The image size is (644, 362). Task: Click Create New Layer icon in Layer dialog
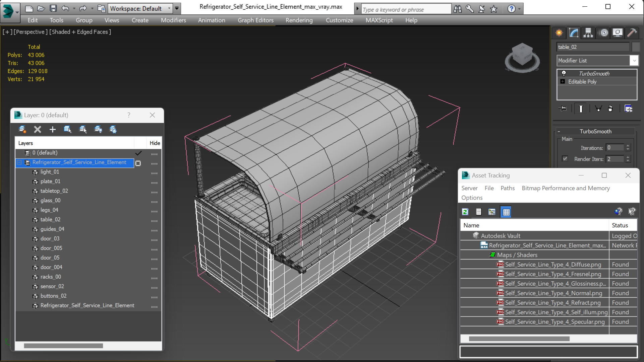(x=22, y=129)
